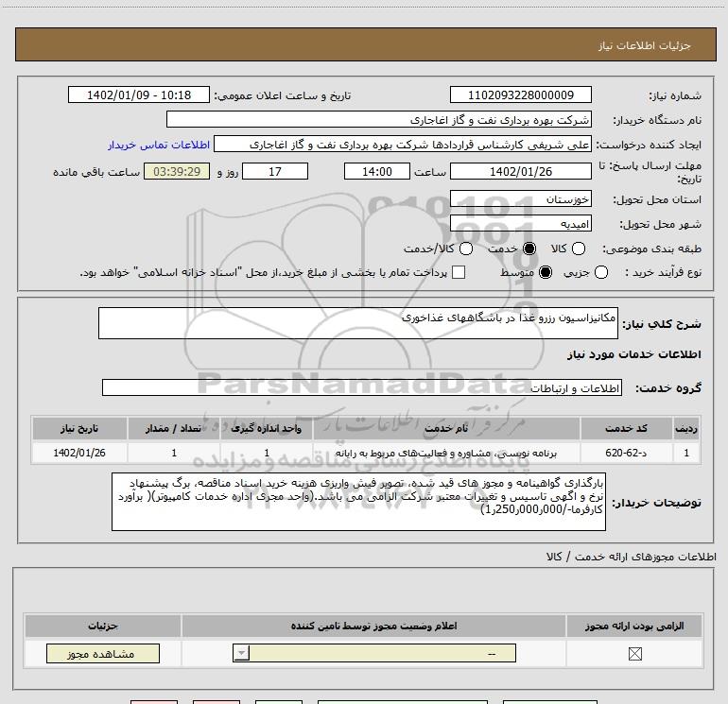
Task: Toggle Islamic treasury payment checkbox
Action: point(459,272)
